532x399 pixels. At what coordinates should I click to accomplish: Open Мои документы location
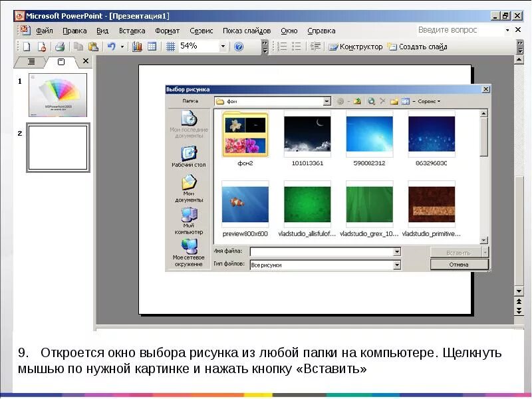pyautogui.click(x=189, y=189)
